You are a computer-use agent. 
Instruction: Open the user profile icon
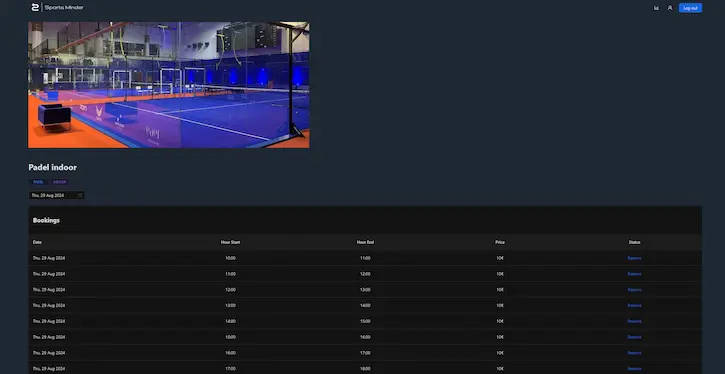(670, 8)
